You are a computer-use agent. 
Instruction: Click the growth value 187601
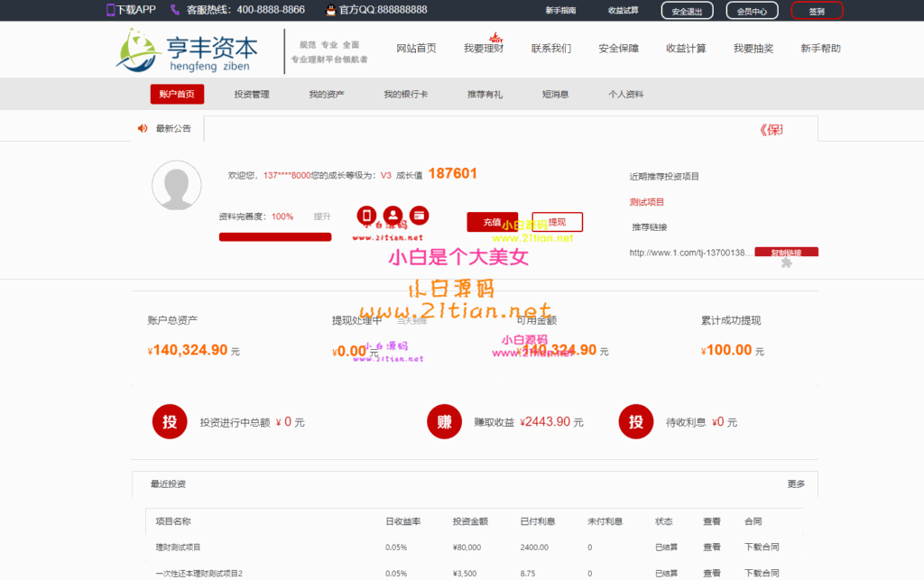tap(452, 174)
